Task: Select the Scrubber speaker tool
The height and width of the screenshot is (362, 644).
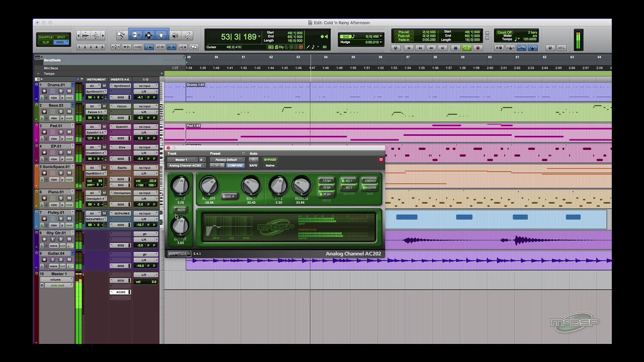Action: coord(175,35)
